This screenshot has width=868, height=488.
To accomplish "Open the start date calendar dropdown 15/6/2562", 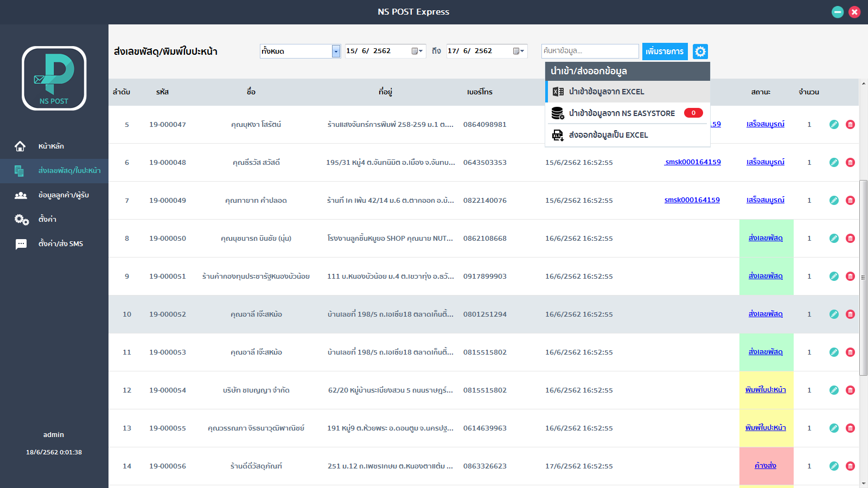I will (x=417, y=51).
